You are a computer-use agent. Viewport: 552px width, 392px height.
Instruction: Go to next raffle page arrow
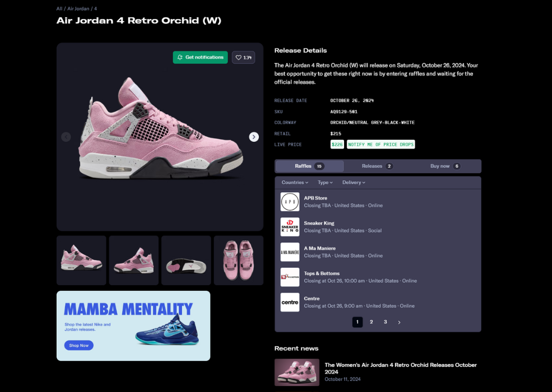[x=399, y=322]
